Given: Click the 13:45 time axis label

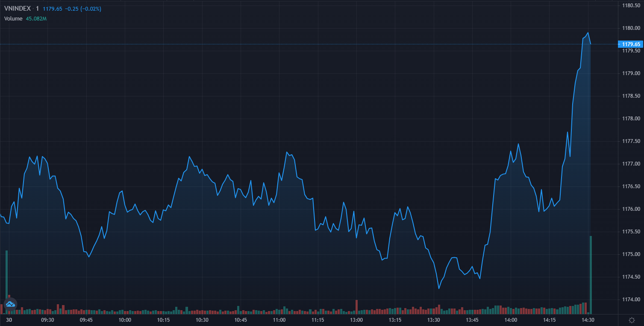Looking at the screenshot, I should pos(472,320).
